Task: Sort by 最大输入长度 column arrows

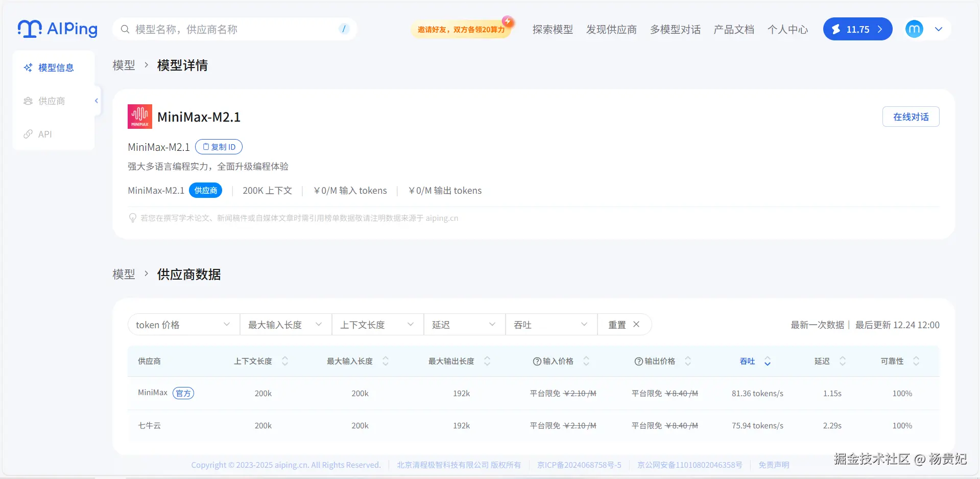Action: tap(386, 361)
